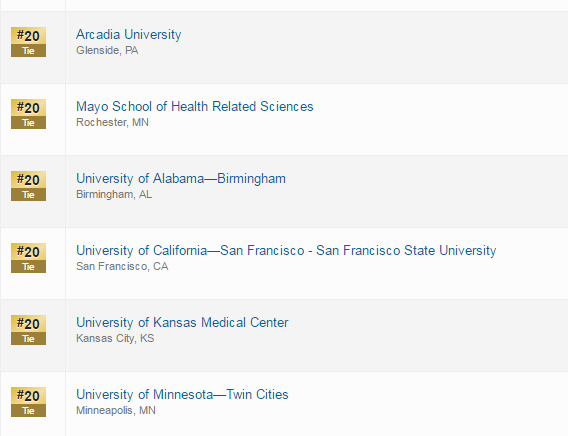Click the Rochester, MN location text

pyautogui.click(x=112, y=122)
